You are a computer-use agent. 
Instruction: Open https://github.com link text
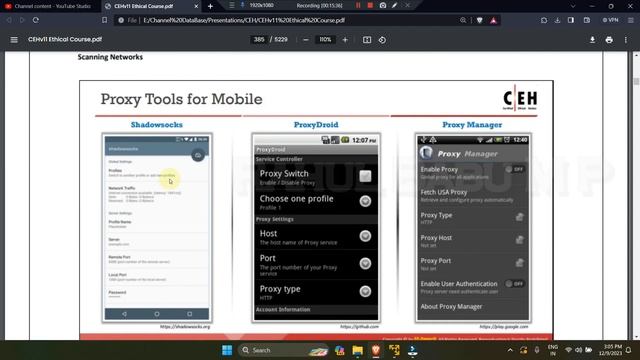[359, 327]
